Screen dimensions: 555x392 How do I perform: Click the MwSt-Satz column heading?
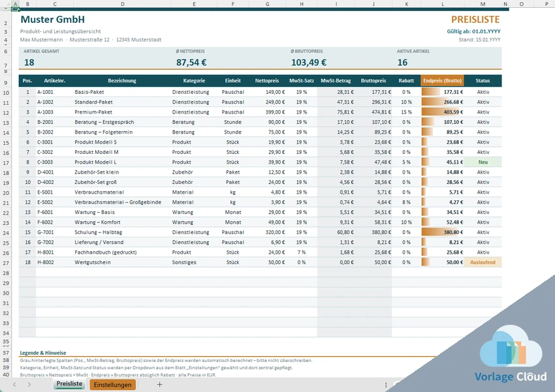click(x=302, y=81)
